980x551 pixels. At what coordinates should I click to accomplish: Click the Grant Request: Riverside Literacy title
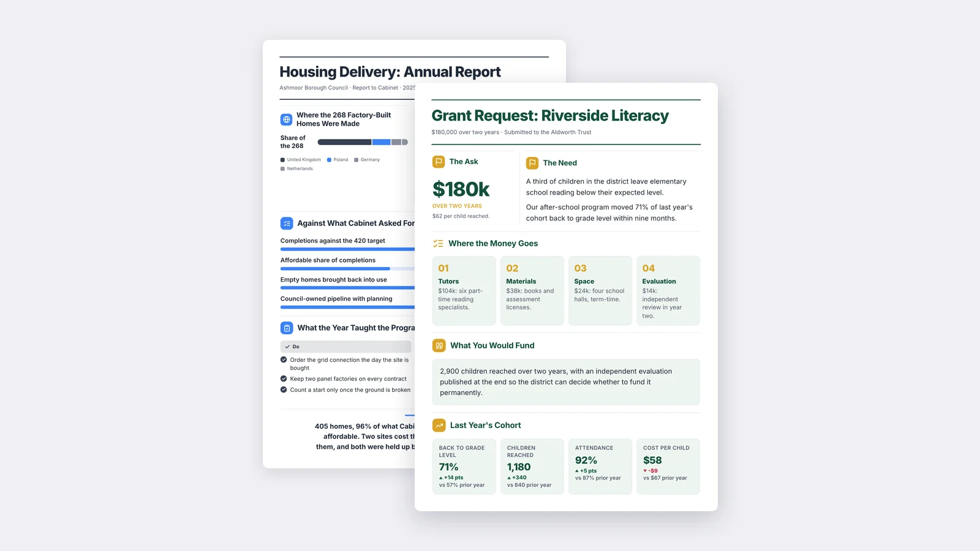550,116
